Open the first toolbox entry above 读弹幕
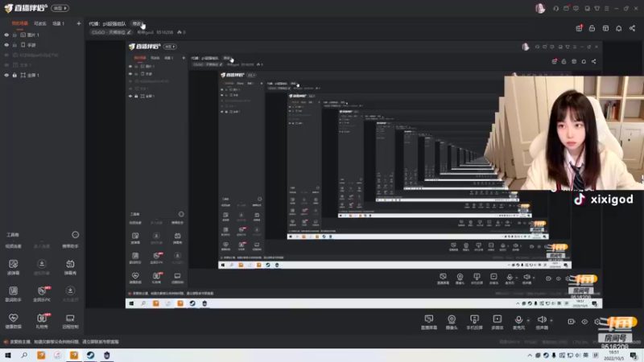This screenshot has width=644, height=362. 13,246
